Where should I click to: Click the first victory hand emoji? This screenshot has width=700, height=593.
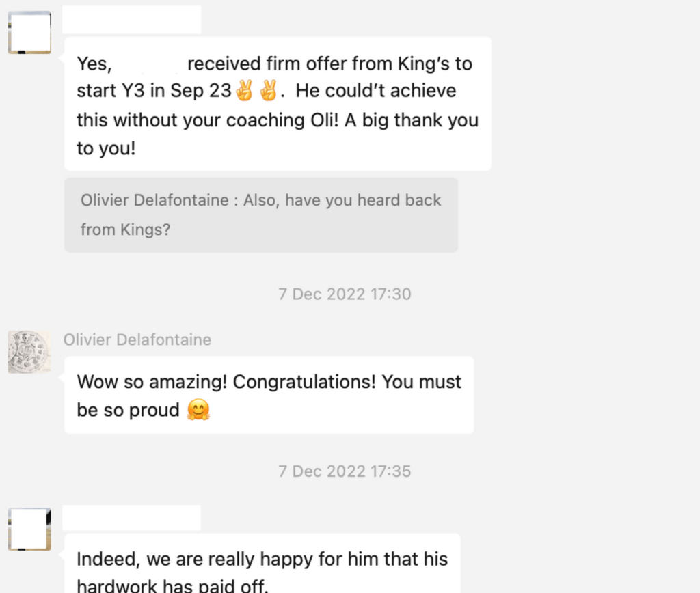(244, 92)
